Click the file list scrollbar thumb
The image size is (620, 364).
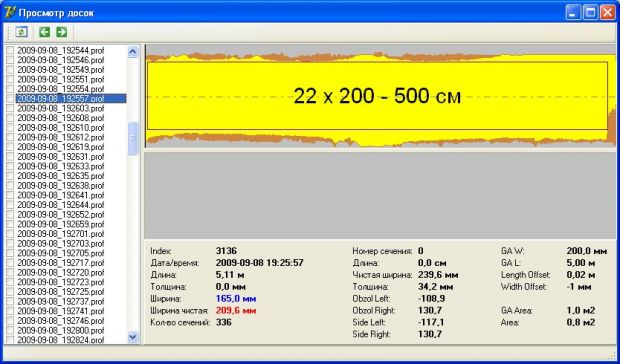[x=133, y=138]
